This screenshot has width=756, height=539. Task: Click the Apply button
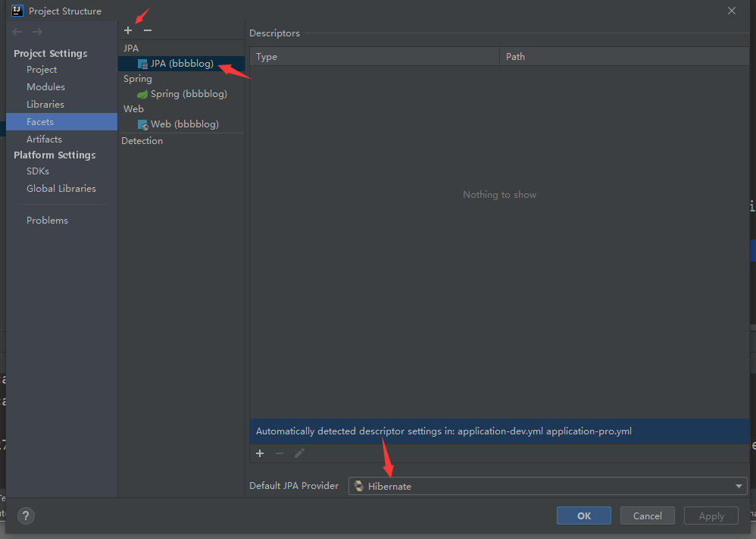[x=711, y=515]
